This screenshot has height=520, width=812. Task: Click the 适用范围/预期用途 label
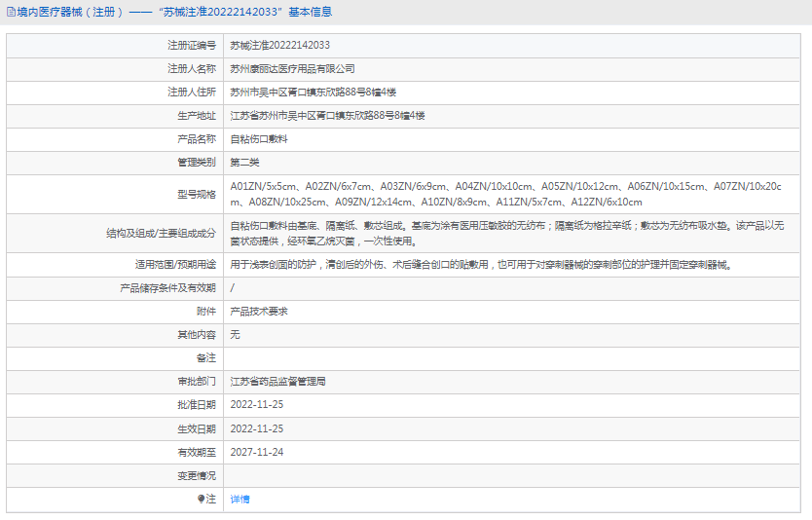click(x=175, y=265)
